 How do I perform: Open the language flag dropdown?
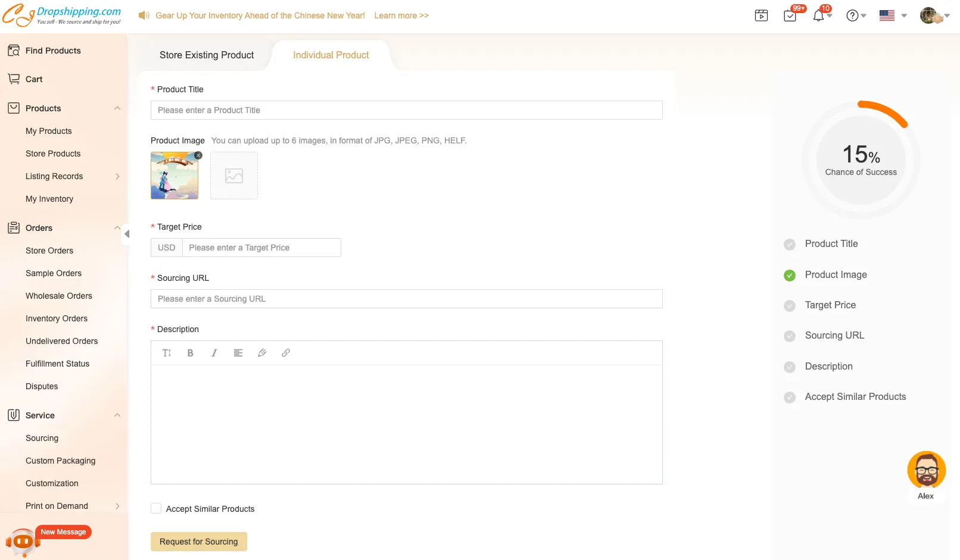[x=893, y=16]
